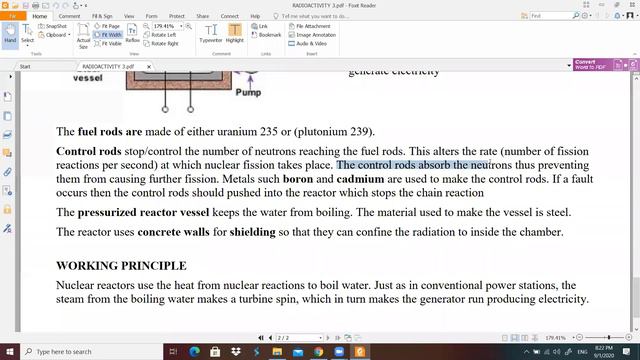Activate the Highlight tool
Screen dimensions: 640x360
click(235, 33)
